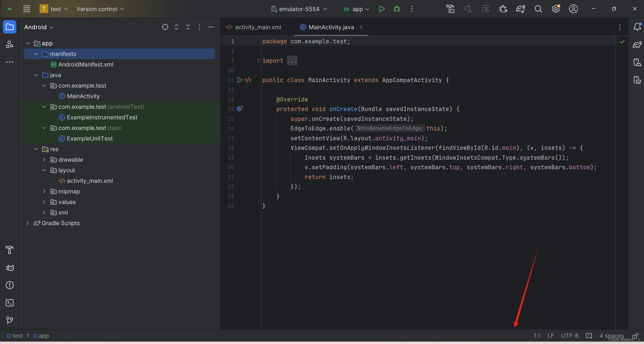The width and height of the screenshot is (644, 344).
Task: Open IDE settings gear
Action: [x=556, y=9]
